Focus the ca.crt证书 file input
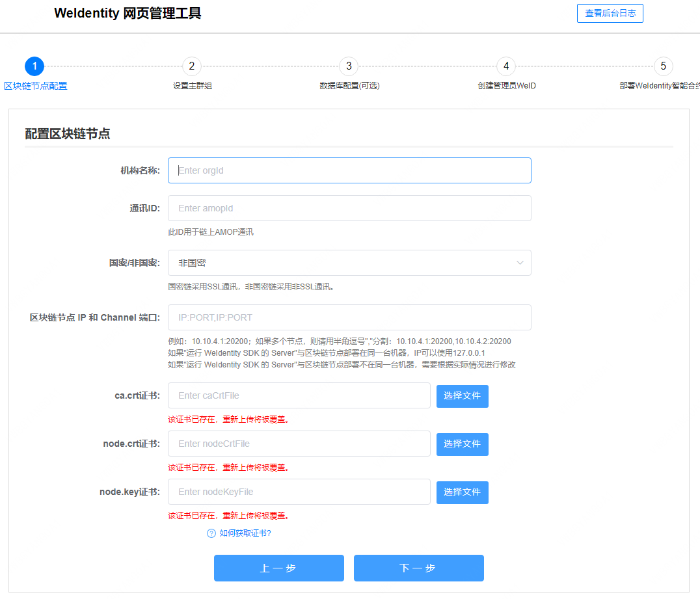This screenshot has height=599, width=700. 299,395
